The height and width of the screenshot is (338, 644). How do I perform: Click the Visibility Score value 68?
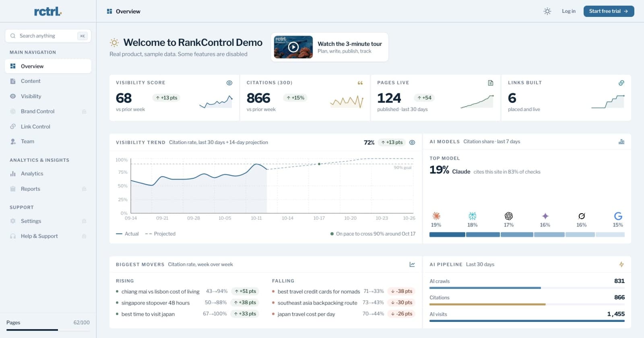(x=124, y=98)
